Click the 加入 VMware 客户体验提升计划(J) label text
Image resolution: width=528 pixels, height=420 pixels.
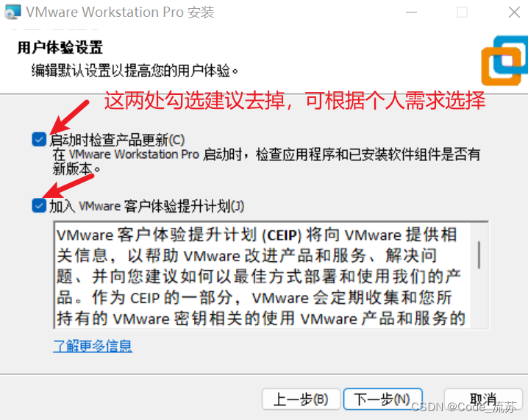click(x=146, y=206)
